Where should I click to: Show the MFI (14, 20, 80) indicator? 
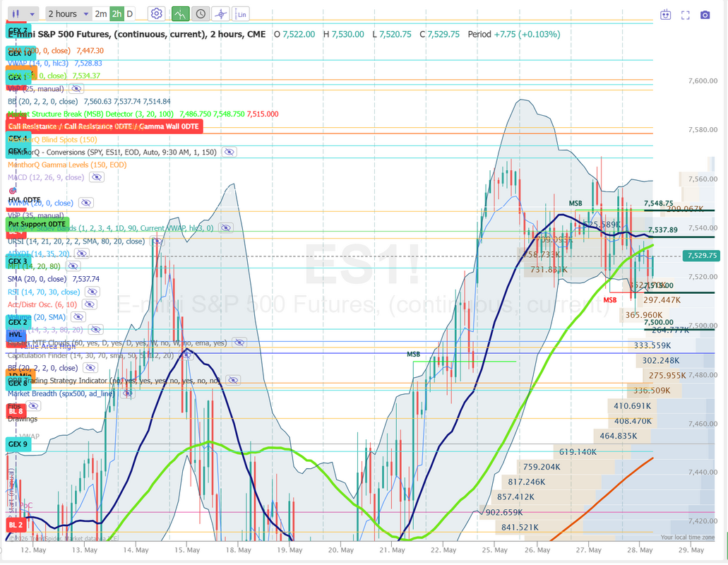(73, 266)
